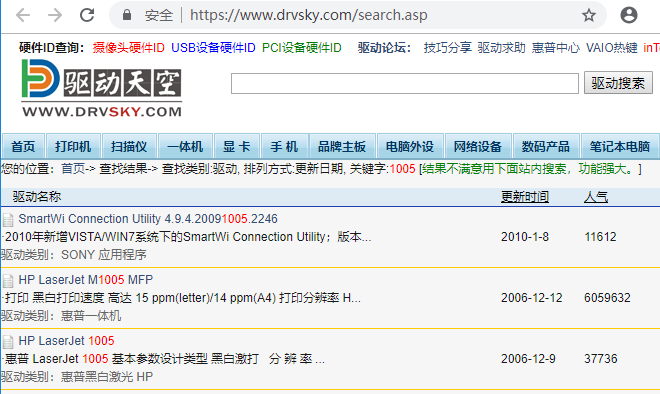This screenshot has width=660, height=394.
Task: Open the user profile avatar icon
Action: (x=629, y=15)
